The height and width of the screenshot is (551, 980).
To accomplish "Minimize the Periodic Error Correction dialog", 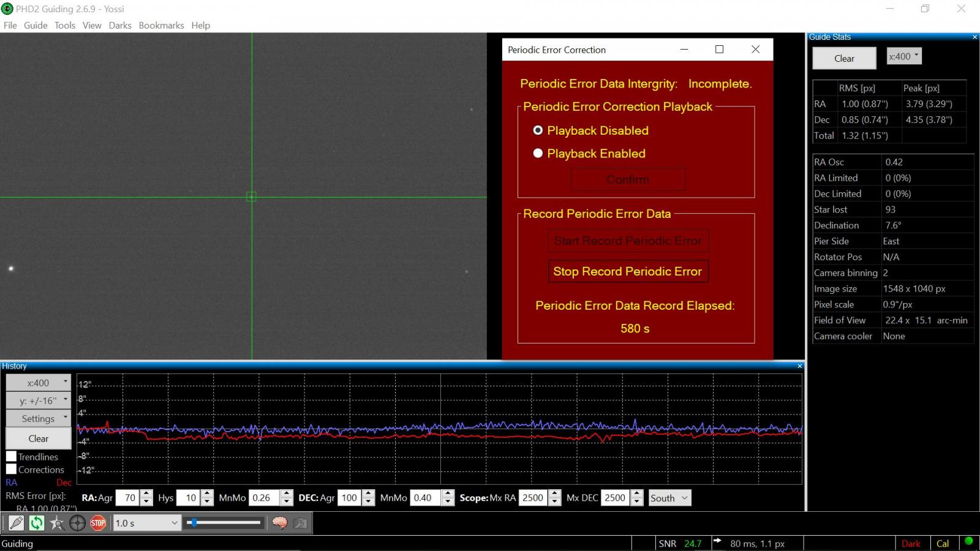I will (684, 50).
